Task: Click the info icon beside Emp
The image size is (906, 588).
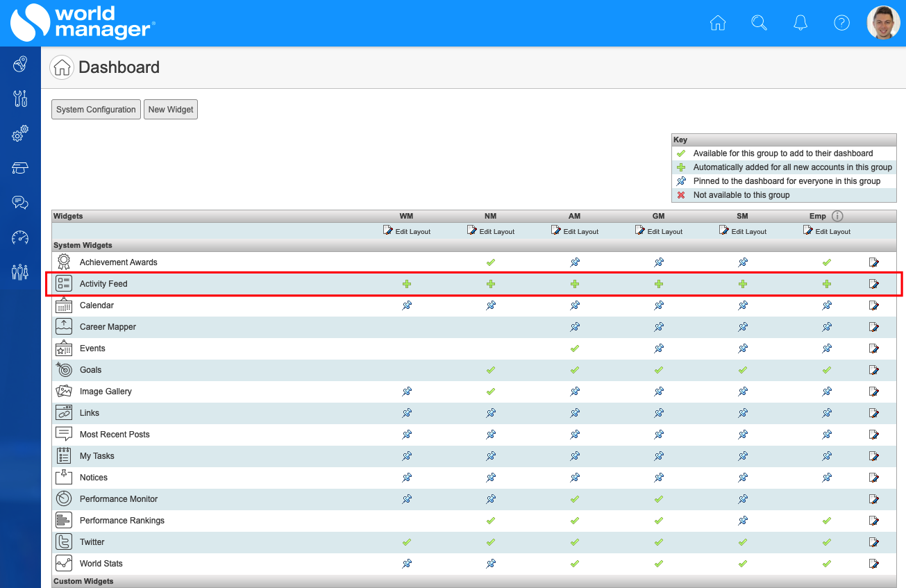Action: coord(837,216)
